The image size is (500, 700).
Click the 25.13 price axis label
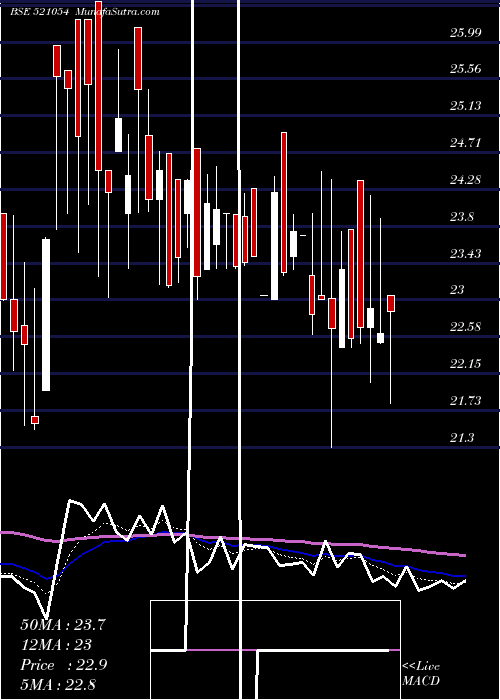tap(466, 106)
